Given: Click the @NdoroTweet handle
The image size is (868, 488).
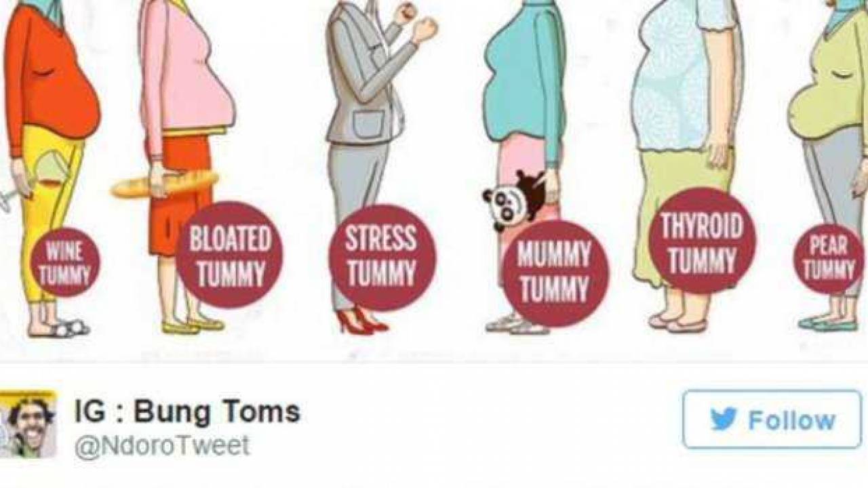Looking at the screenshot, I should pos(162,446).
